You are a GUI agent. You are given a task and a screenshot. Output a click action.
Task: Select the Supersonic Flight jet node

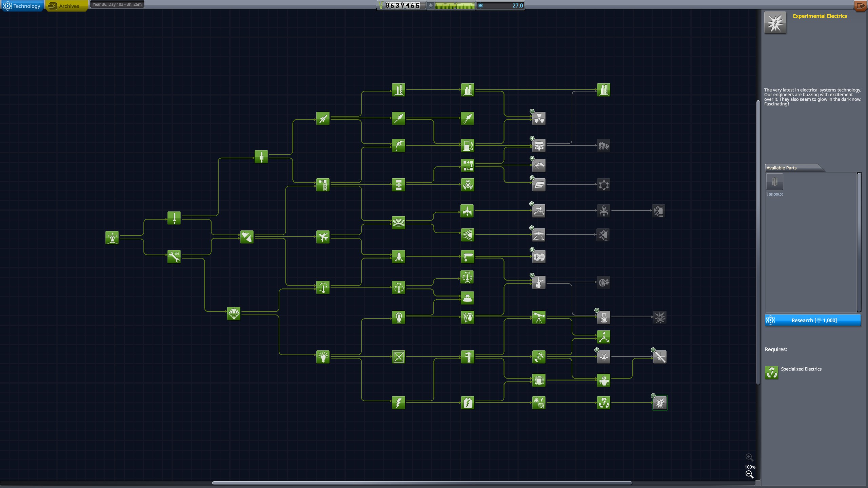(x=467, y=211)
